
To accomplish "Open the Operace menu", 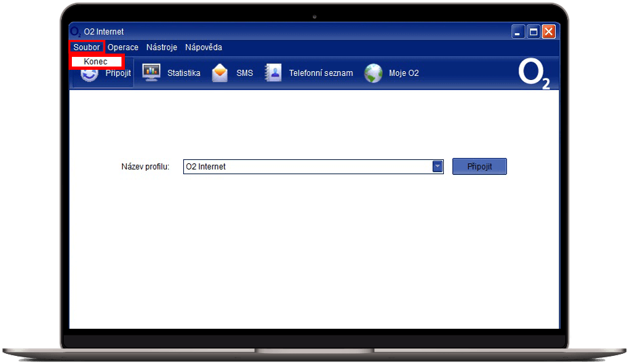I will [123, 47].
